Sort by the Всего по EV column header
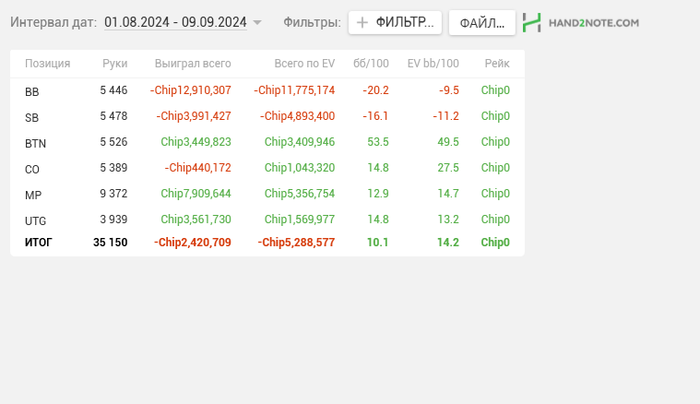Image resolution: width=700 pixels, height=404 pixels. 304,63
